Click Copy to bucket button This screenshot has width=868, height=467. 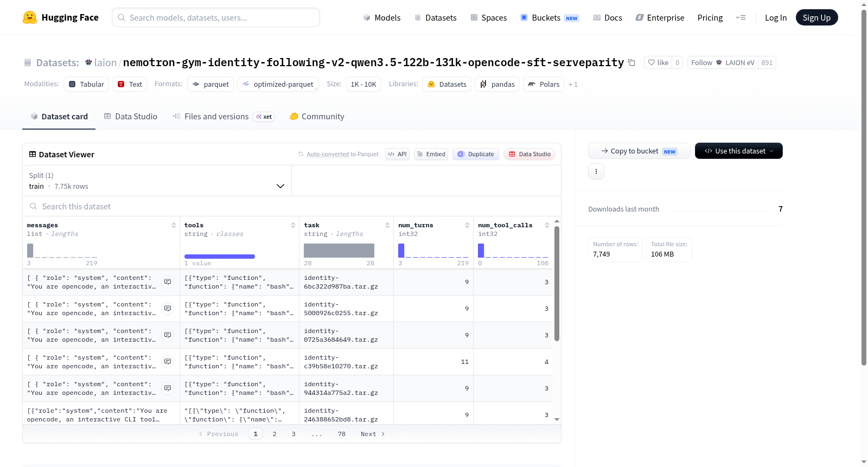click(x=639, y=151)
